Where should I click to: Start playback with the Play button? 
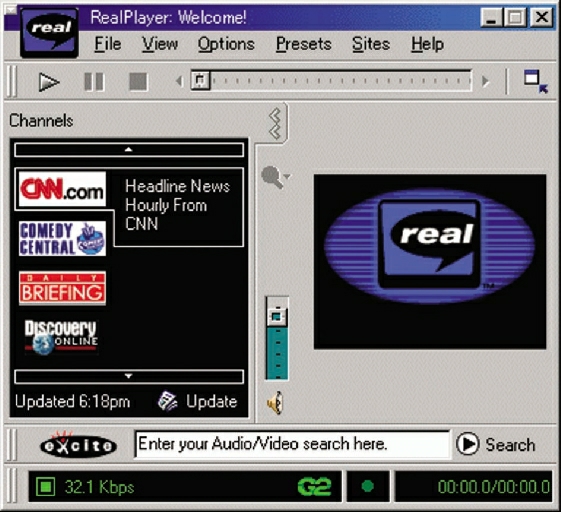click(49, 82)
